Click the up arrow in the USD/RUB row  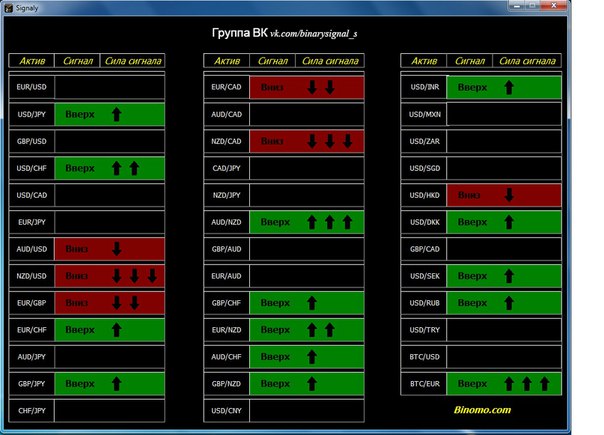[x=508, y=302]
